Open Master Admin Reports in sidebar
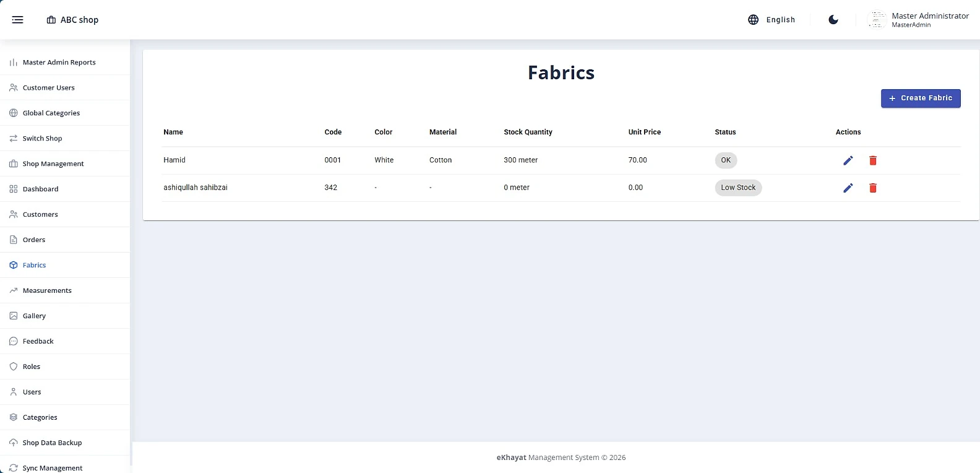 point(65,63)
